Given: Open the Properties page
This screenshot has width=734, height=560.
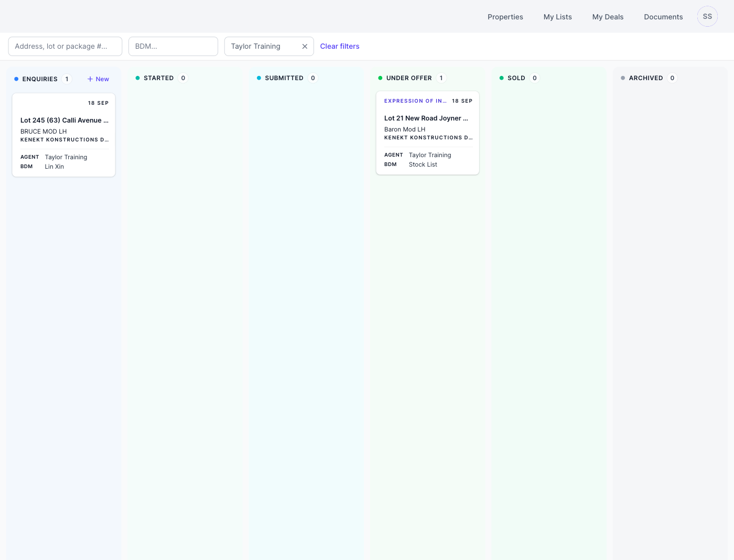Looking at the screenshot, I should click(x=505, y=17).
